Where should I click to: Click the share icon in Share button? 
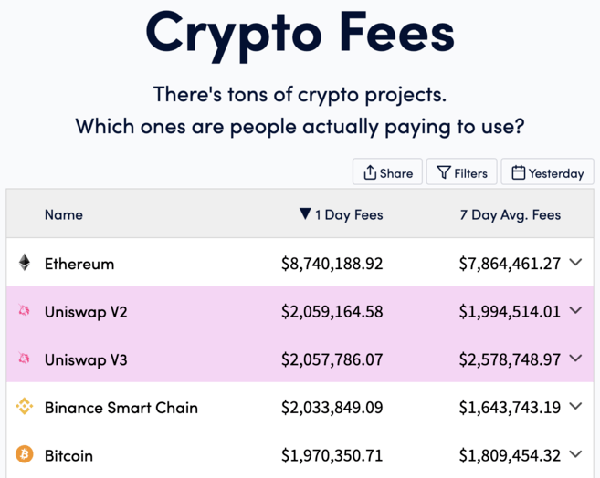pos(370,173)
